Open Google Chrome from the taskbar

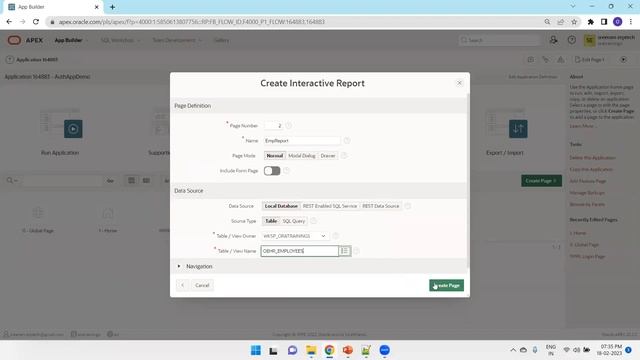(x=329, y=350)
